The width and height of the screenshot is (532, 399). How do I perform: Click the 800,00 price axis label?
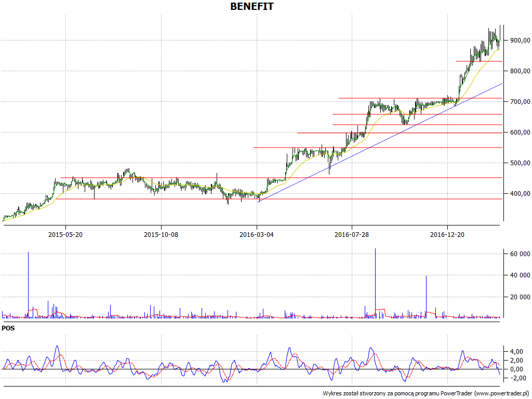coord(520,71)
